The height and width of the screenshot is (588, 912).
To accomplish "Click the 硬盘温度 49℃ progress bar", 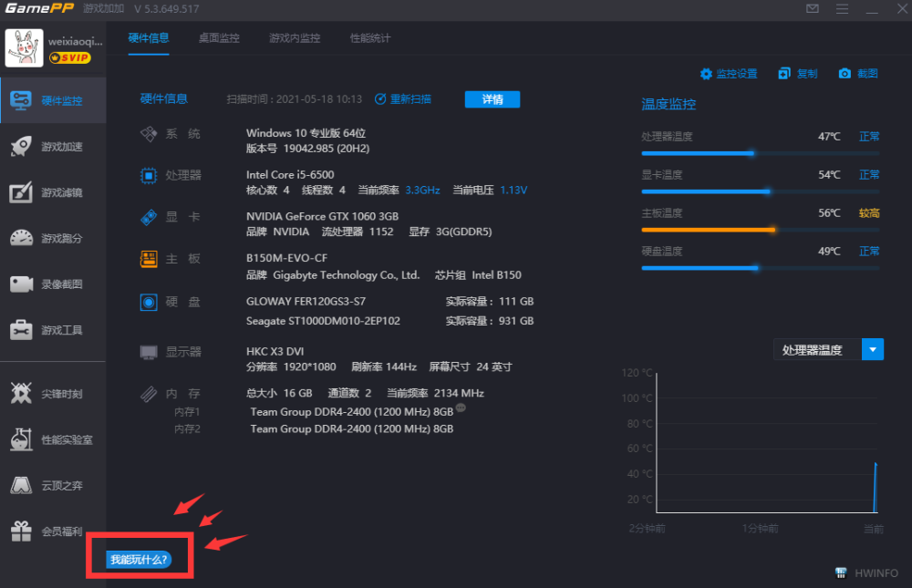I will (x=761, y=268).
